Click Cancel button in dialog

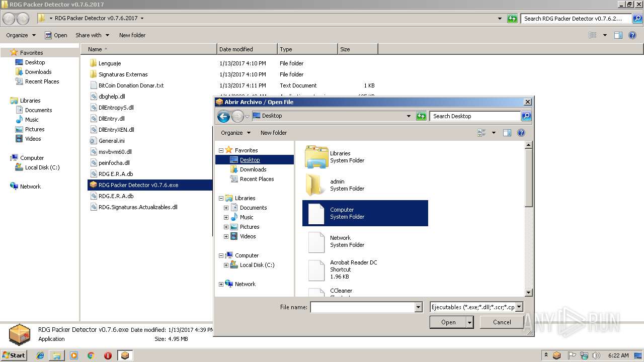pos(502,322)
